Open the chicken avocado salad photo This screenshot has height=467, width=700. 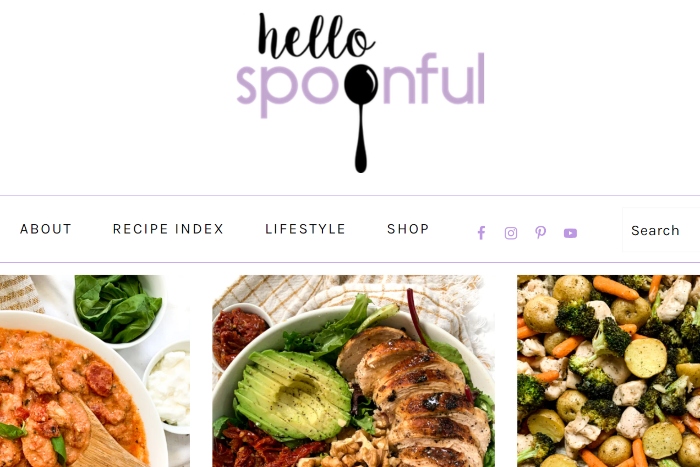click(x=354, y=371)
